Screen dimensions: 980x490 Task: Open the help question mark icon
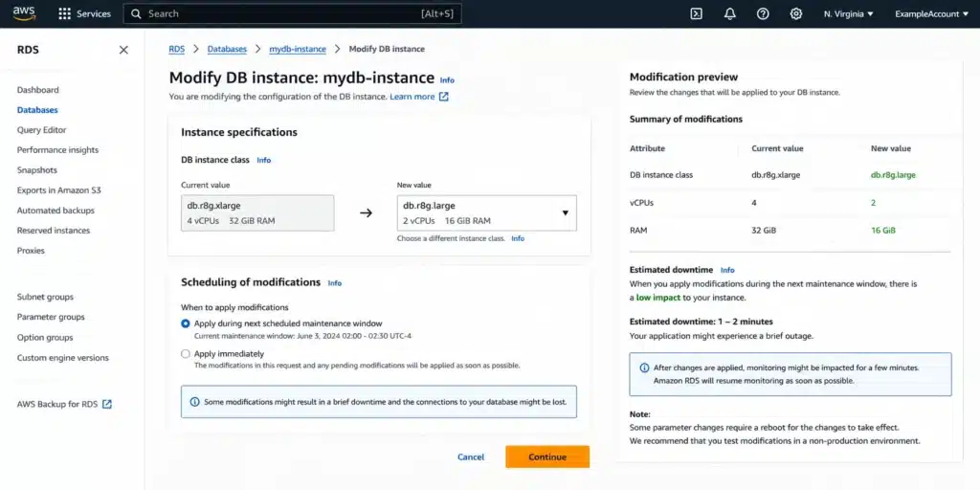(x=763, y=13)
